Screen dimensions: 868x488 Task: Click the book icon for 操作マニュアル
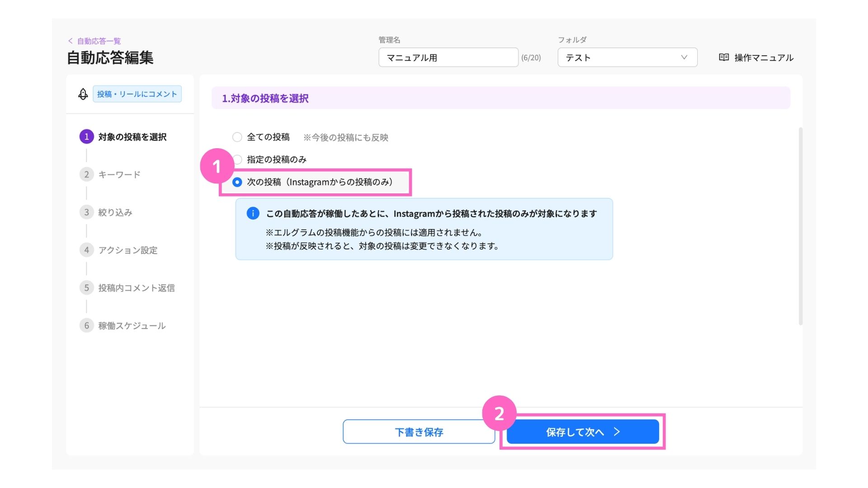click(724, 57)
